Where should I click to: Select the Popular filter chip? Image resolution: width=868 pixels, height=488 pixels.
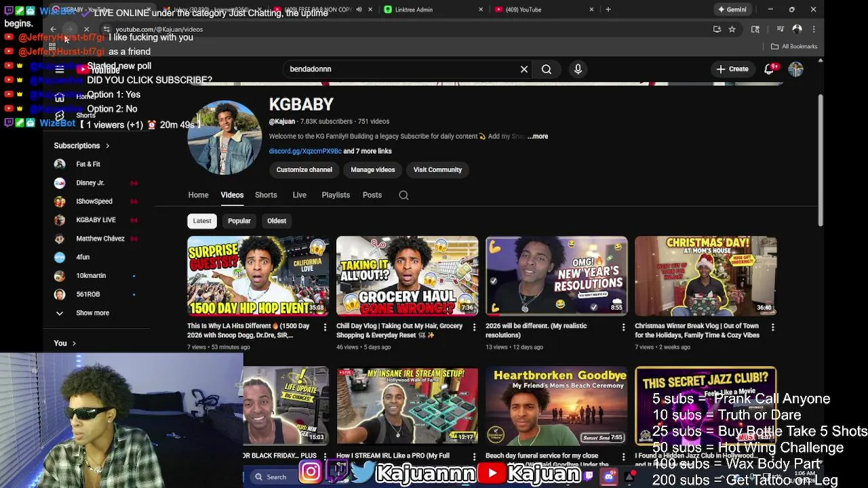coord(239,221)
